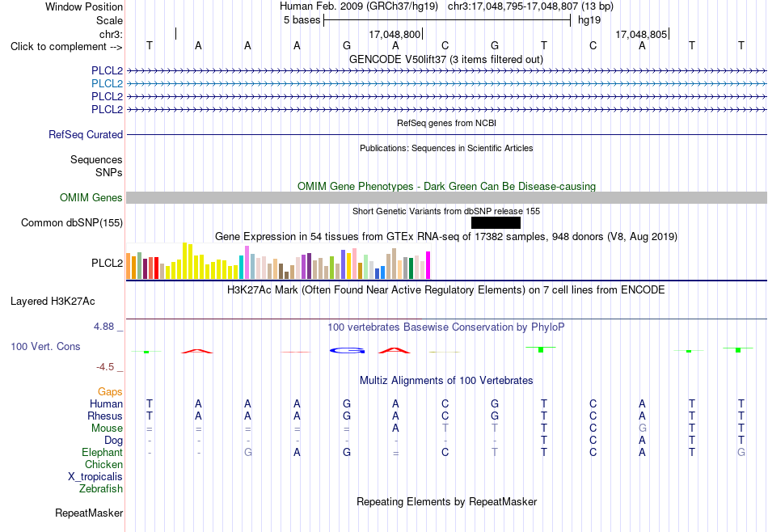Viewport: 768px width, 532px height.
Task: Click the 'Click to complement -->' label
Action: pos(66,47)
